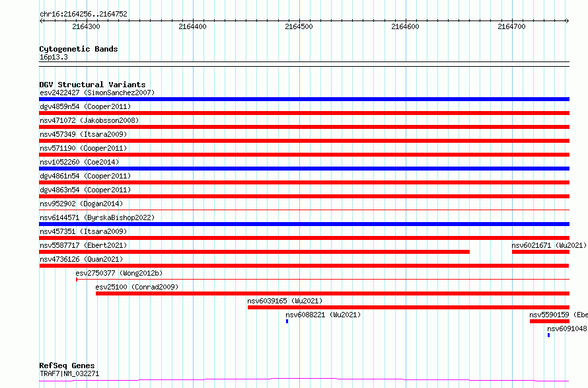Select the 16p13.3 band label
This screenshot has height=388, width=588.
tap(54, 57)
